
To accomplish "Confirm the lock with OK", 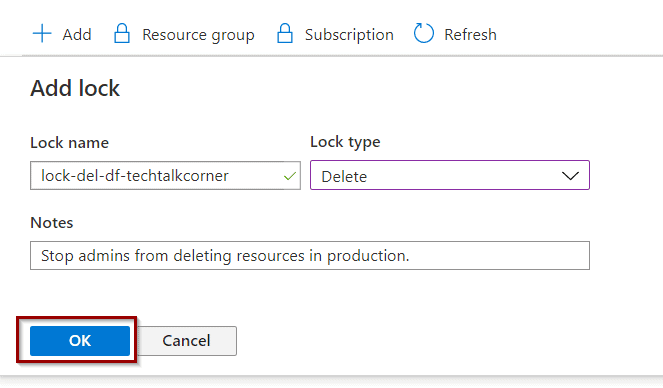I will (x=80, y=341).
